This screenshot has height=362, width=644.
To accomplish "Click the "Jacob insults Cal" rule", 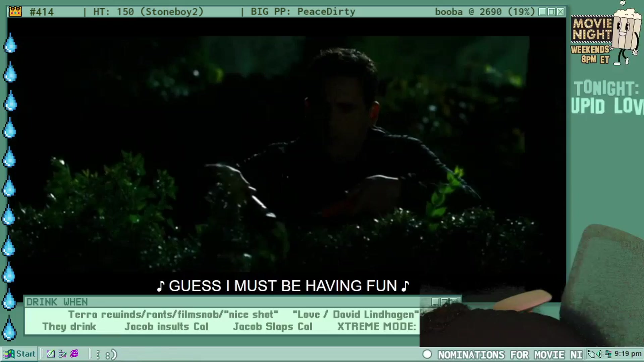I will [166, 326].
